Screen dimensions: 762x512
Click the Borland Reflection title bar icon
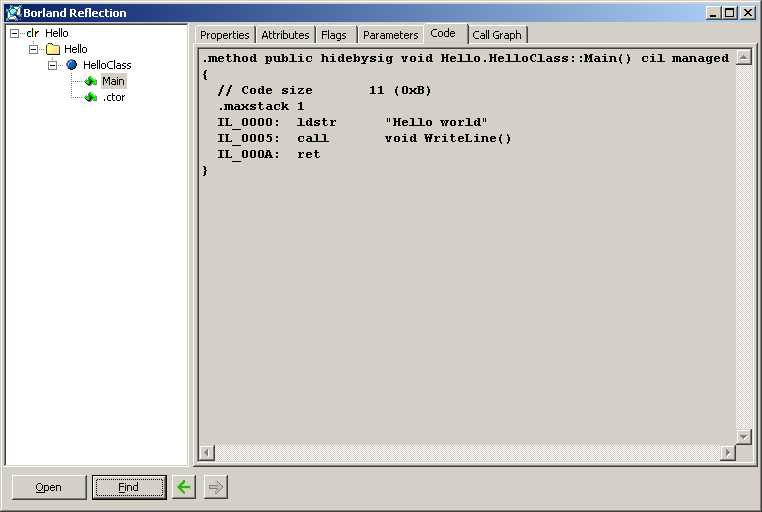click(x=12, y=13)
